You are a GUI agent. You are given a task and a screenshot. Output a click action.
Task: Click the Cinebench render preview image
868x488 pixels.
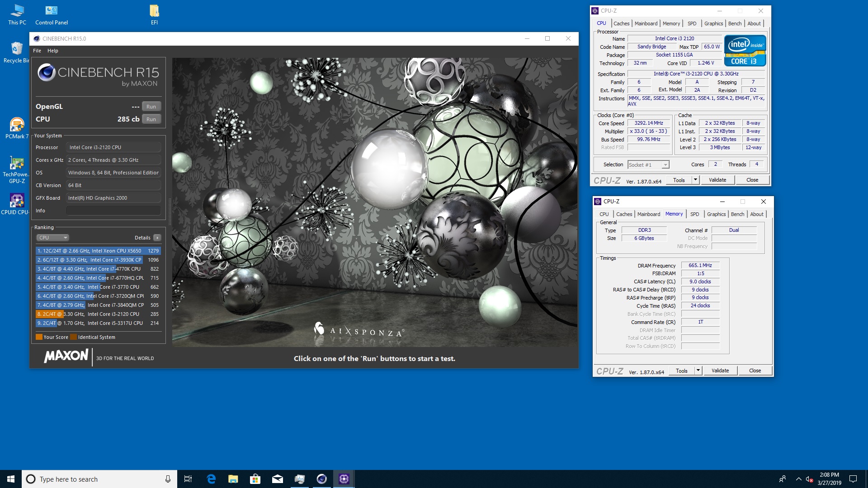tap(375, 202)
